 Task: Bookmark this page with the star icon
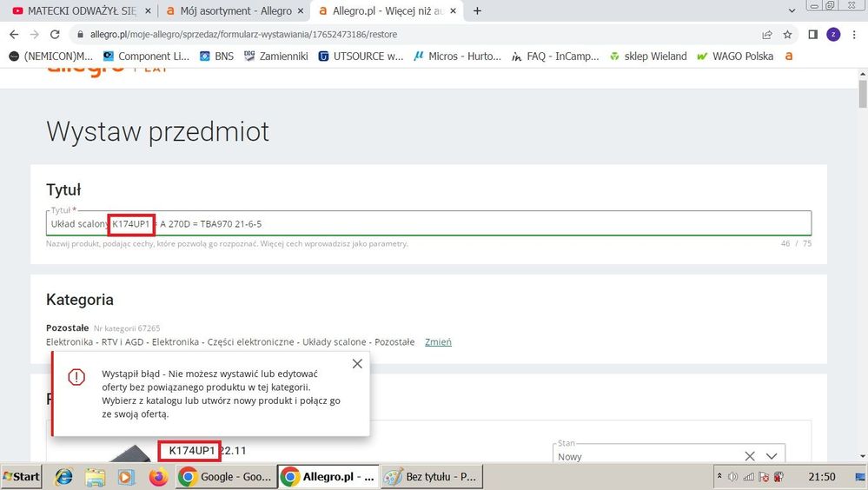pyautogui.click(x=787, y=35)
